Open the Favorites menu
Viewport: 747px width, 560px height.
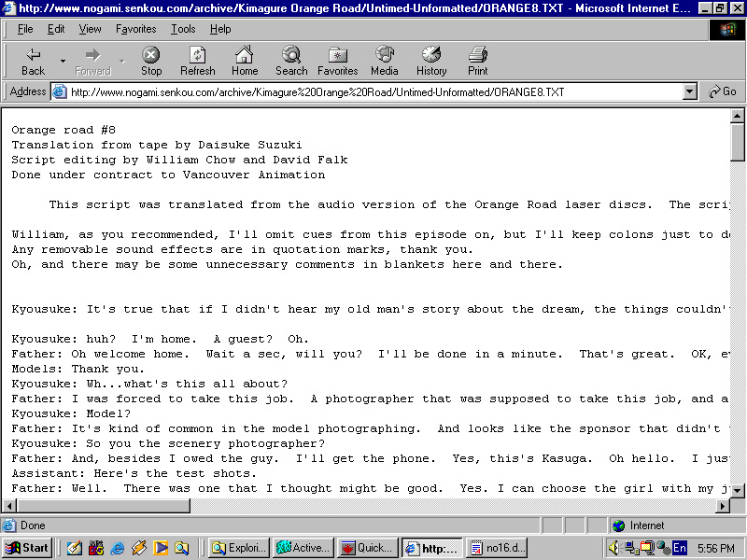coord(135,29)
